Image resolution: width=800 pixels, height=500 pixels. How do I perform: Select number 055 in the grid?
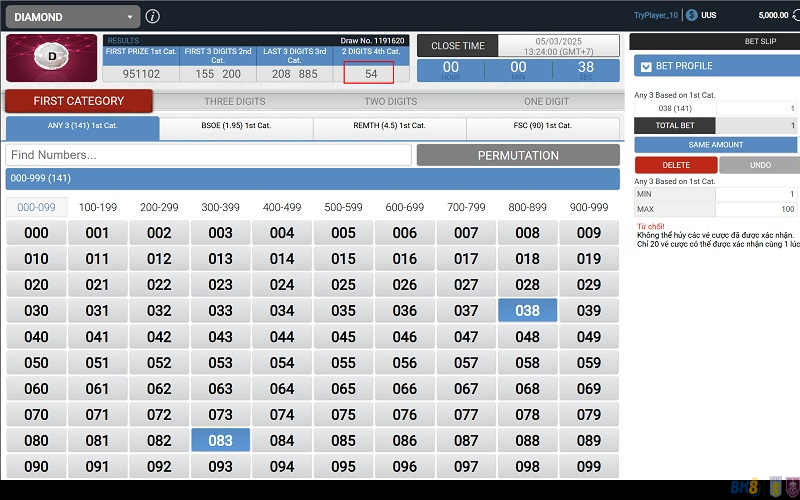pos(343,363)
